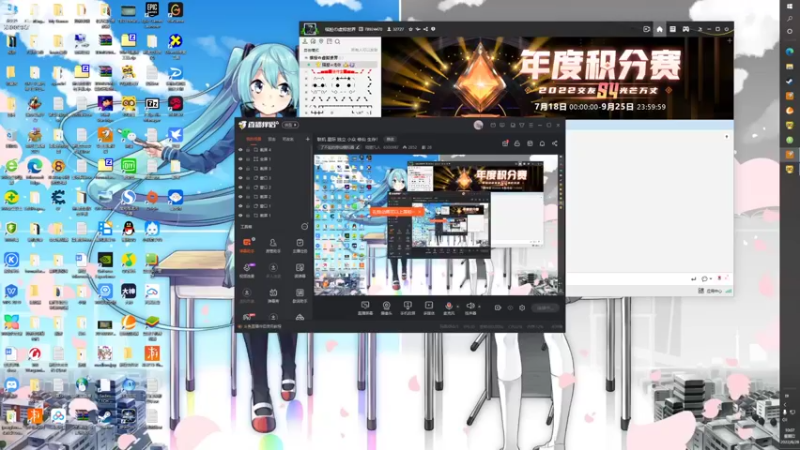Click the Camera source button in streaming toolbar

[x=386, y=308]
